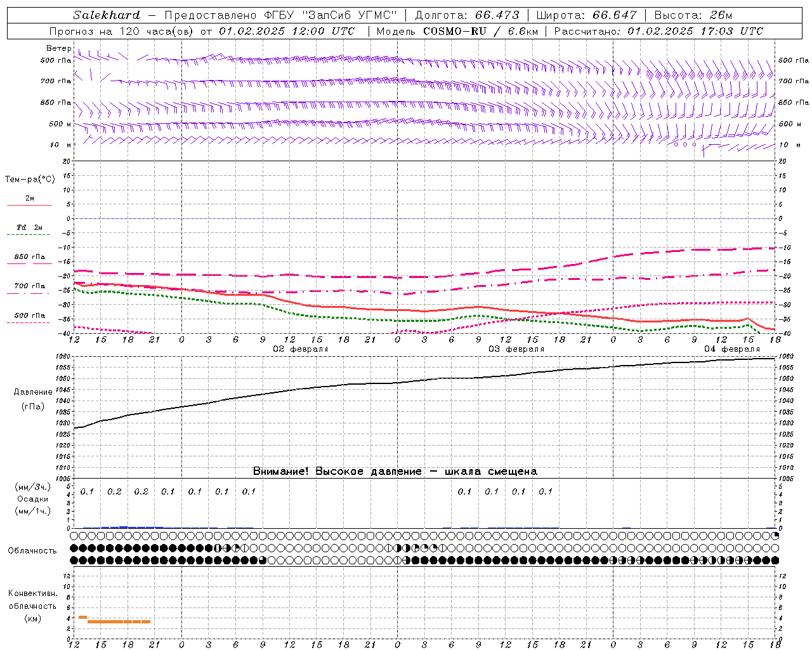
Task: Click the orange convective cloud height bar
Action: pyautogui.click(x=119, y=621)
